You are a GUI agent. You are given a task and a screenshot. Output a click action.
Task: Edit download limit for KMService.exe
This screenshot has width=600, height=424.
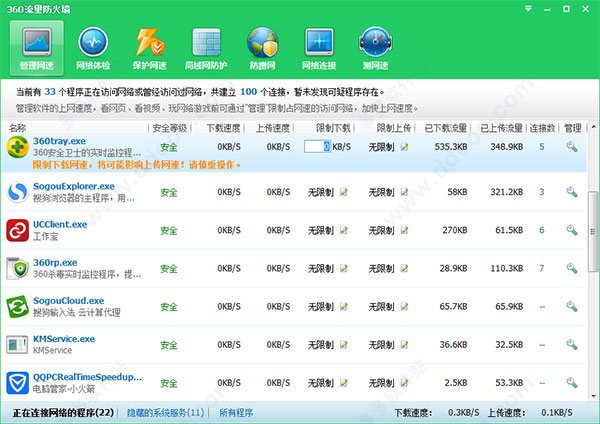tap(344, 345)
